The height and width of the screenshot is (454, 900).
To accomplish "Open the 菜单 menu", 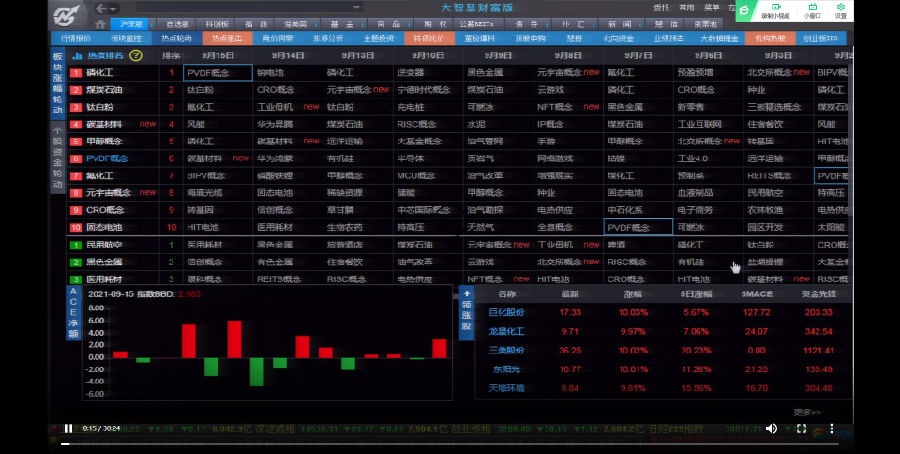I will click(x=712, y=7).
